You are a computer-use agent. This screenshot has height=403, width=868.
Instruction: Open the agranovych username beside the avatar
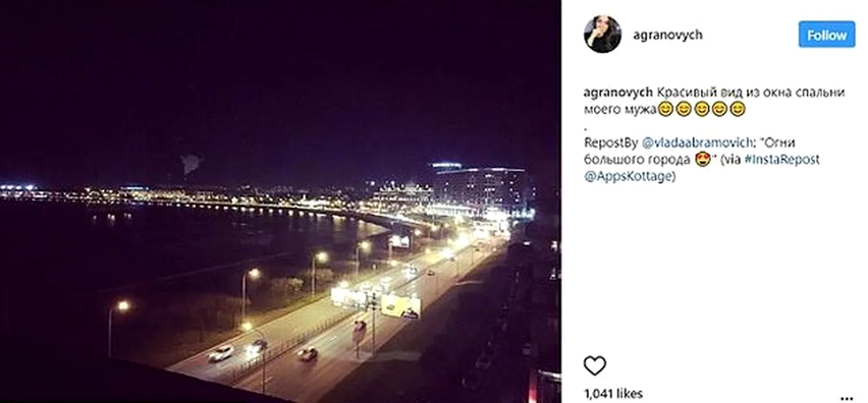point(668,35)
